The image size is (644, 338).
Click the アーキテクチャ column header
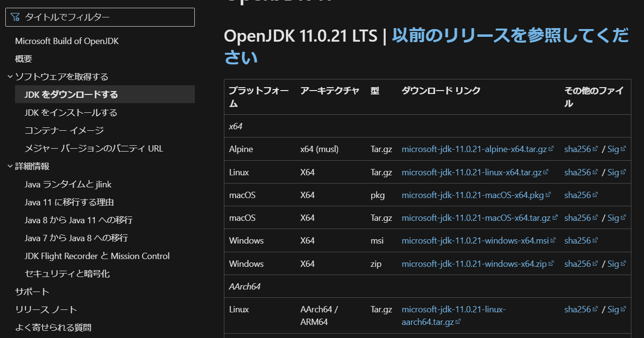(330, 91)
